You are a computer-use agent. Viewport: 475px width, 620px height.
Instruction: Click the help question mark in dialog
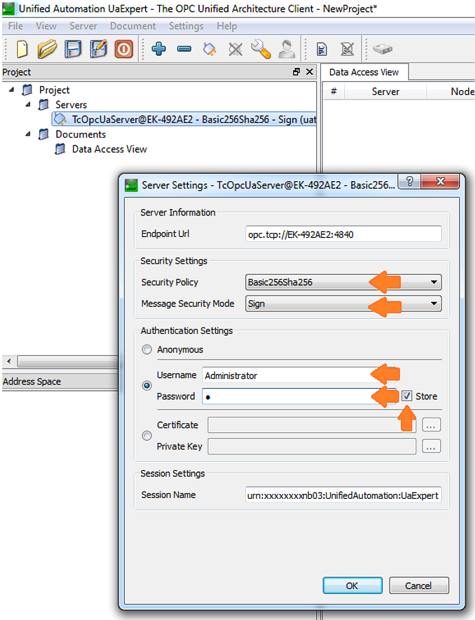click(x=409, y=182)
